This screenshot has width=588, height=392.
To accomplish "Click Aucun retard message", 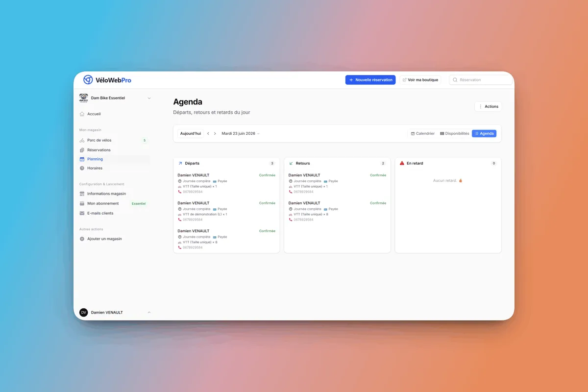I will tap(448, 180).
